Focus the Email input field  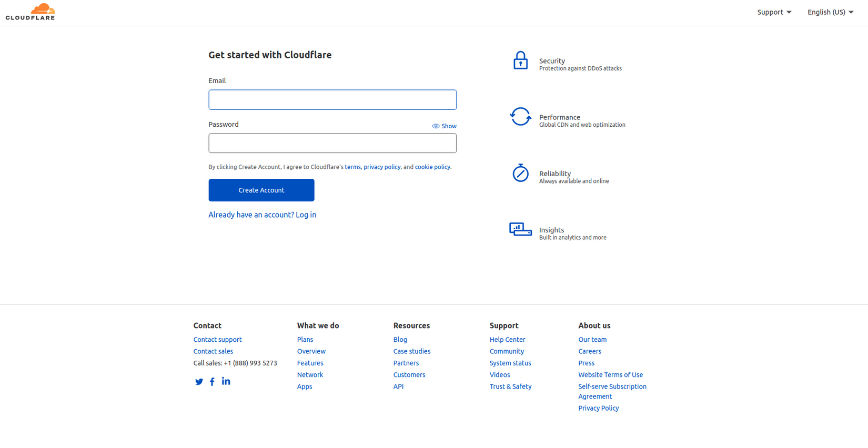pyautogui.click(x=332, y=100)
